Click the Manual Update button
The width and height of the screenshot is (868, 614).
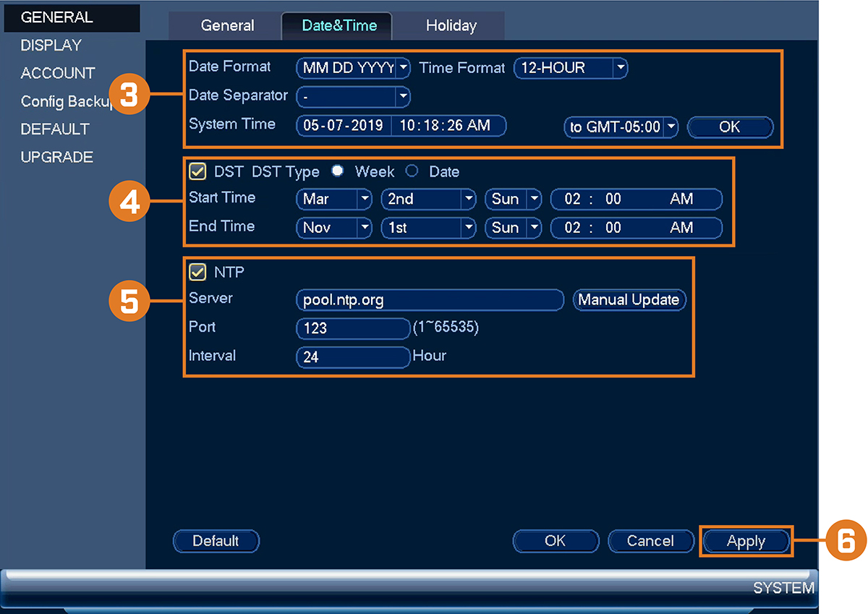point(629,299)
